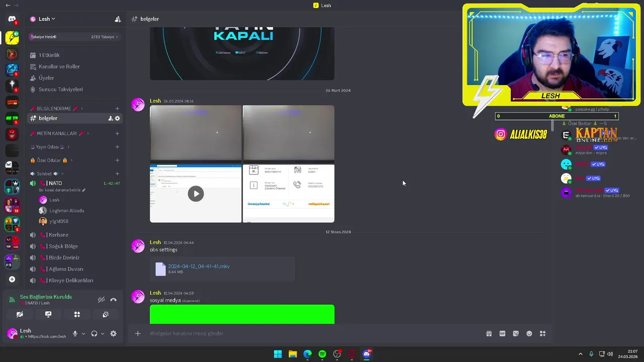This screenshot has width=644, height=362.
Task: Open the green sosyal medya image
Action: 242,314
